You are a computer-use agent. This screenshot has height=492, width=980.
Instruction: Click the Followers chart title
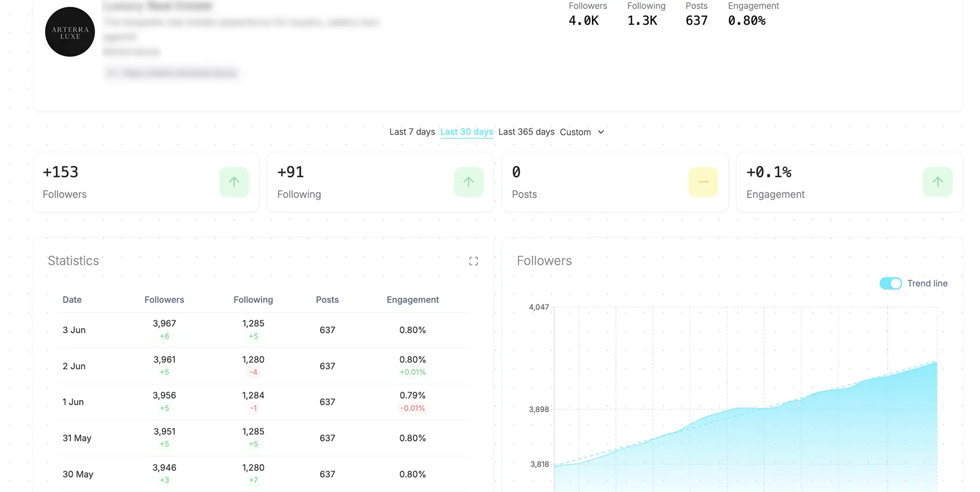[544, 261]
